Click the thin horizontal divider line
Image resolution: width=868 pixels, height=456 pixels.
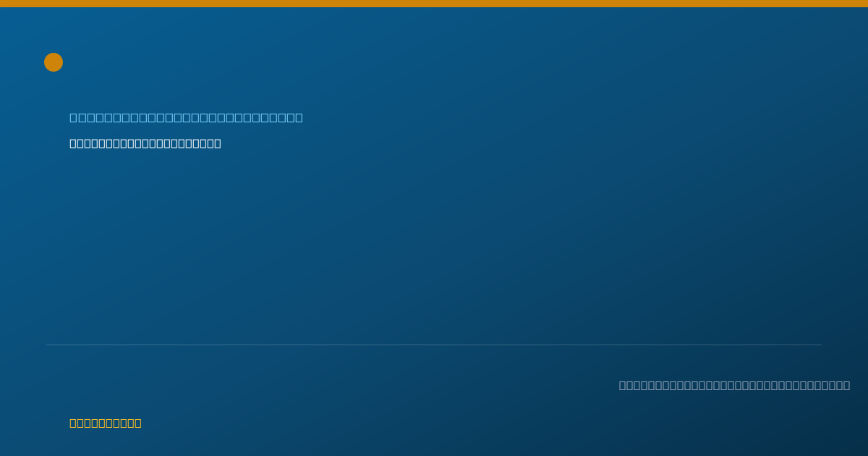pos(434,345)
